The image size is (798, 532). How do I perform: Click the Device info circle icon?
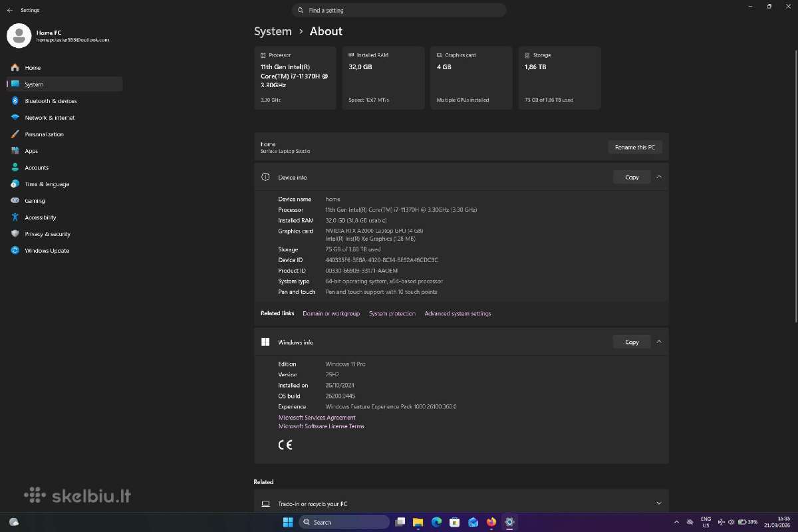(x=265, y=177)
